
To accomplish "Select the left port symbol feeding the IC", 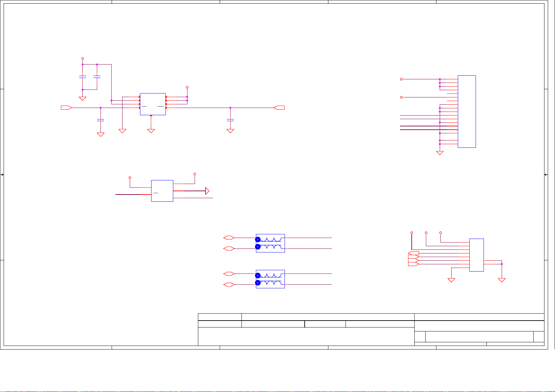I will (x=67, y=108).
